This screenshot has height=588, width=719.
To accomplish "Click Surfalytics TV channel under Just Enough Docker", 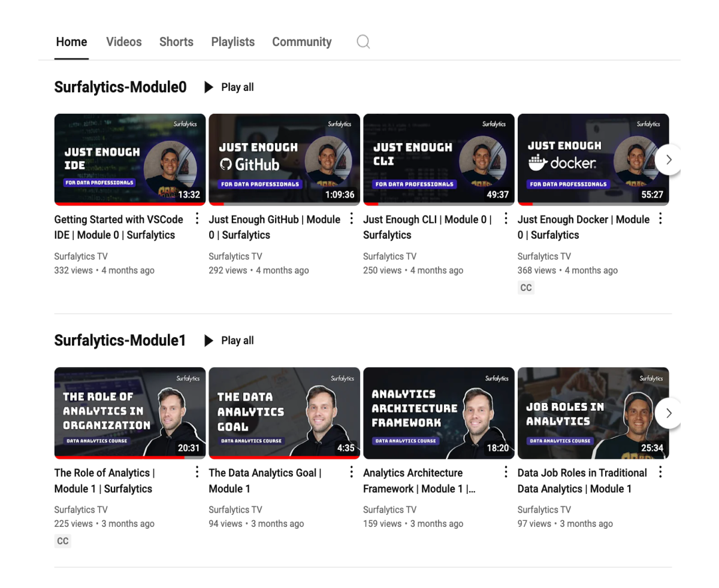I will point(544,256).
